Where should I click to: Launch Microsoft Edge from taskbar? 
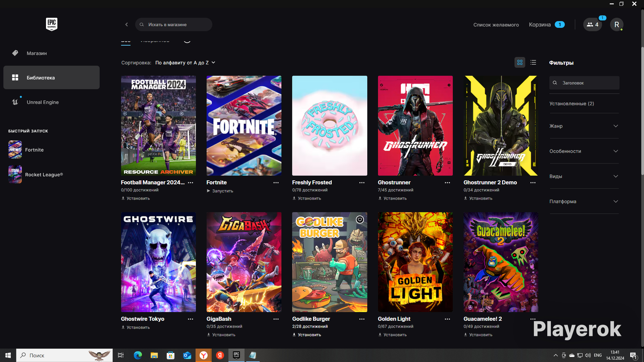pyautogui.click(x=138, y=355)
